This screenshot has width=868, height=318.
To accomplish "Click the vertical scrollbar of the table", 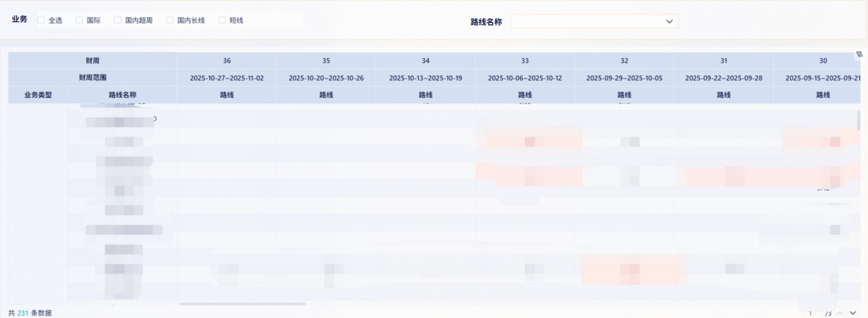I will pos(859,120).
